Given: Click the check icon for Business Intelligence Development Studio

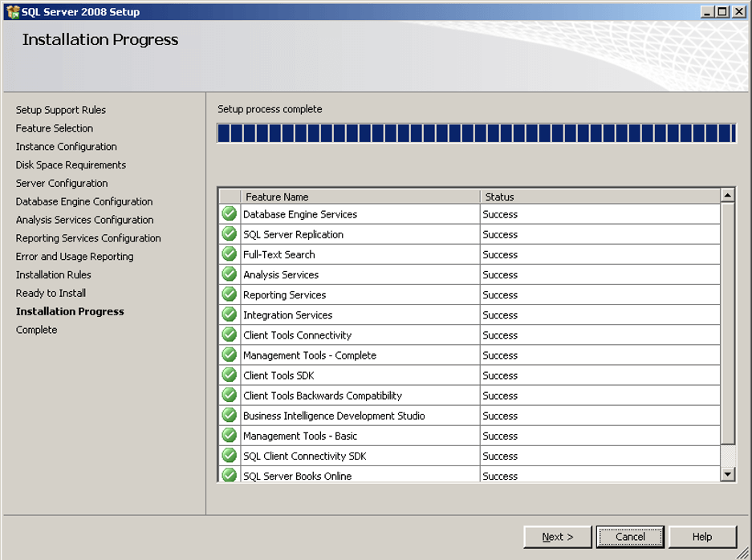Looking at the screenshot, I should (x=230, y=416).
